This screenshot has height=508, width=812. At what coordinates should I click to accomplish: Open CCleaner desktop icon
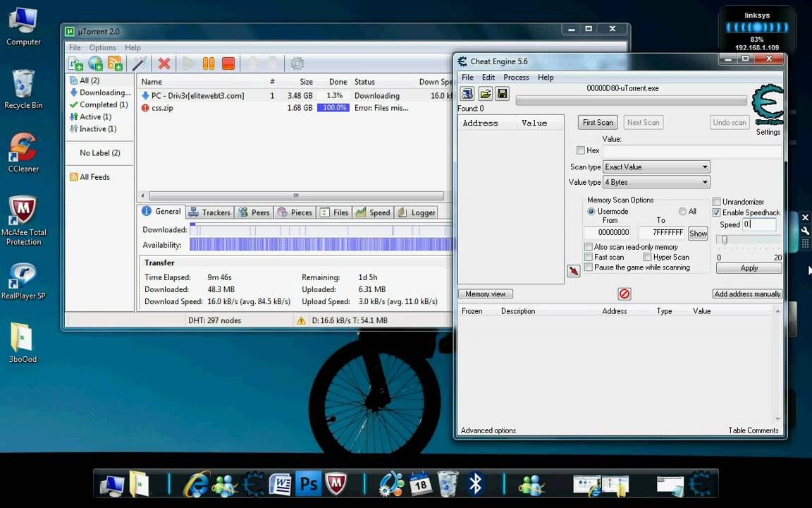(23, 153)
